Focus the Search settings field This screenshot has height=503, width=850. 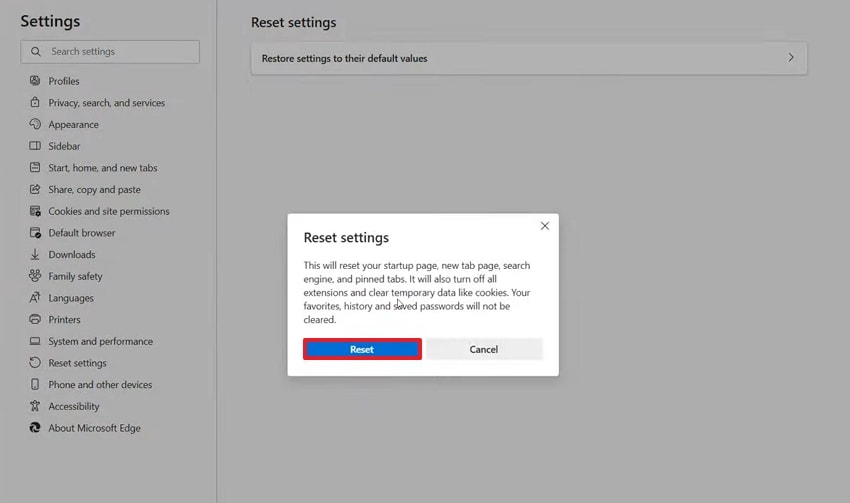coord(110,51)
